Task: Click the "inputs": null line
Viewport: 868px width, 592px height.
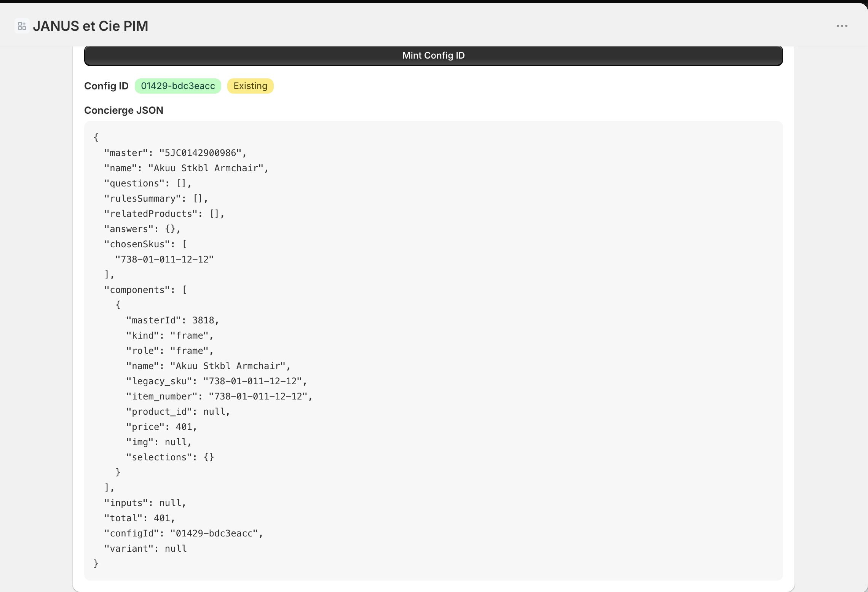Action: [145, 503]
